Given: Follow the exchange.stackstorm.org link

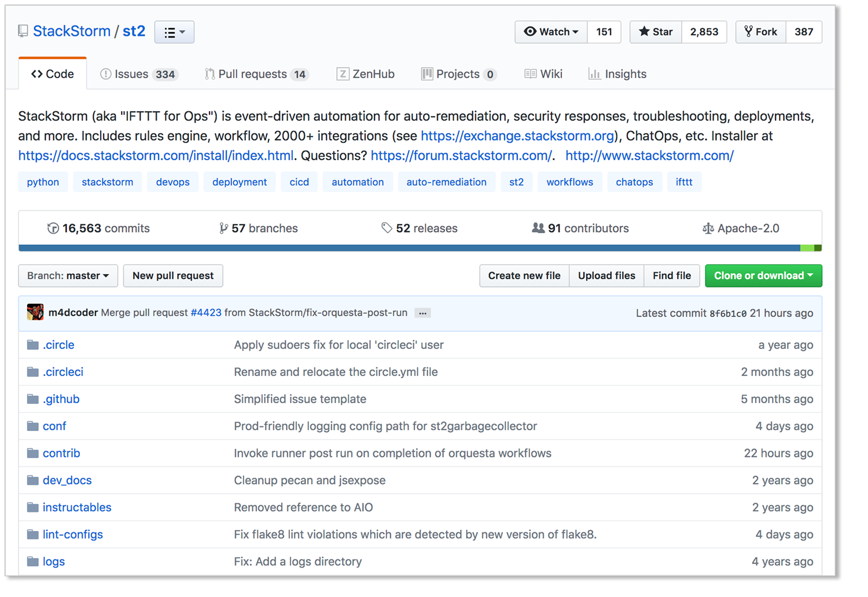Looking at the screenshot, I should [517, 136].
